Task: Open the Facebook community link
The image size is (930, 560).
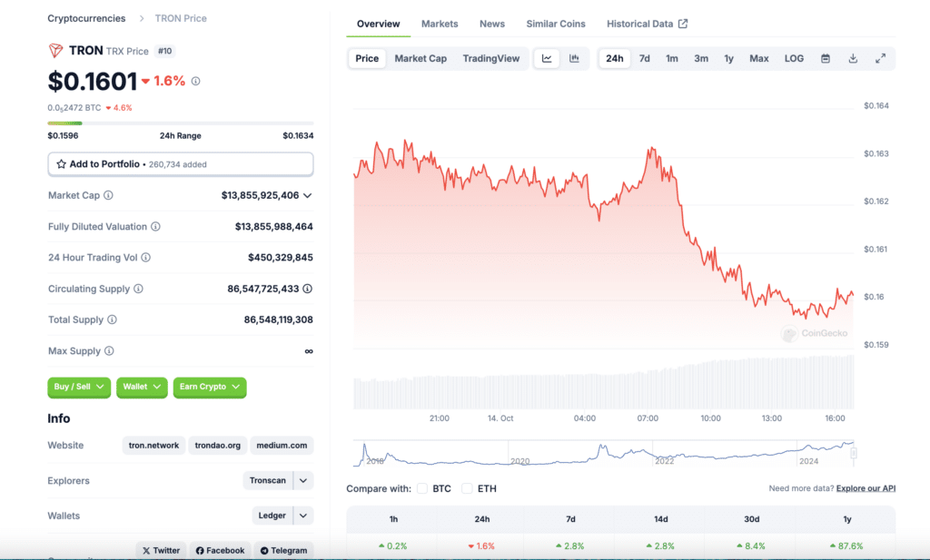Action: click(x=220, y=551)
